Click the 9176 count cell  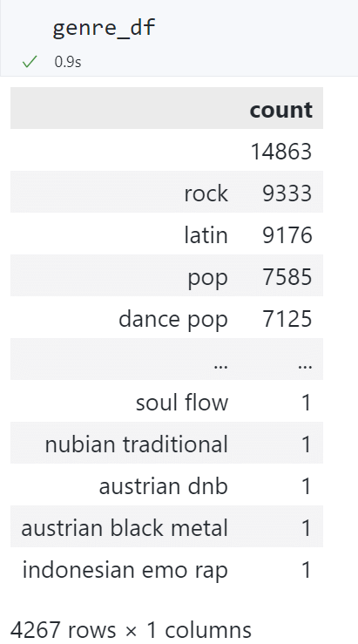click(287, 235)
